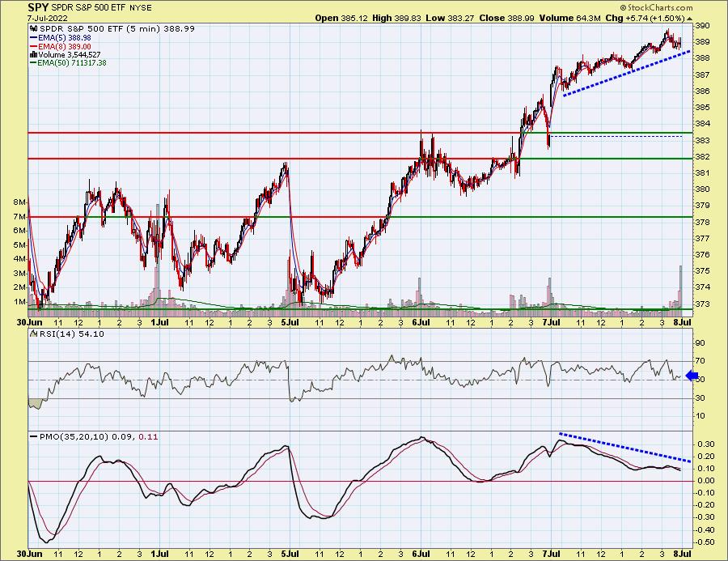Click the RSI(14) legend line icon
Viewport: 728px width, 561px height.
point(33,334)
